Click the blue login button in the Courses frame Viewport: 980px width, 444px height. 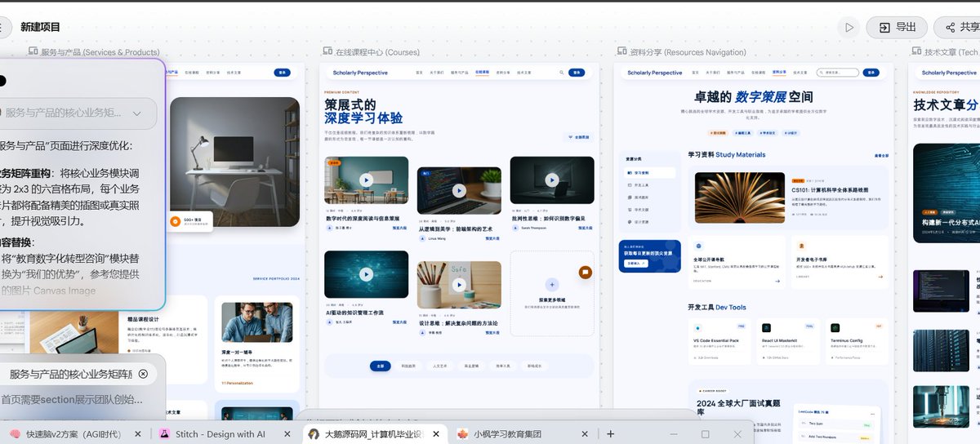tap(577, 73)
